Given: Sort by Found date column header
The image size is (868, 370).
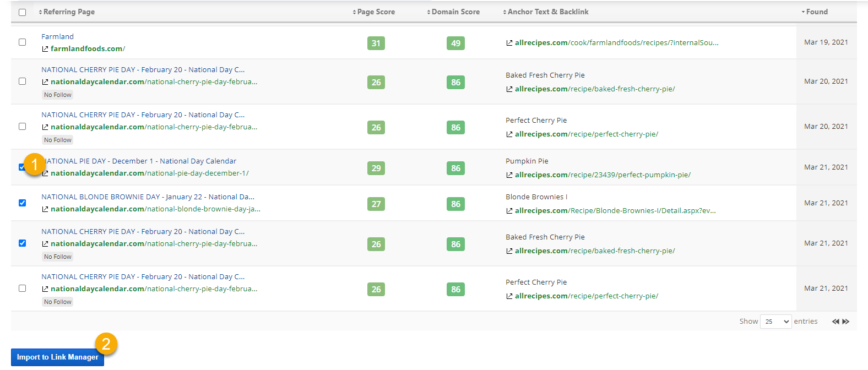Looking at the screenshot, I should point(816,12).
